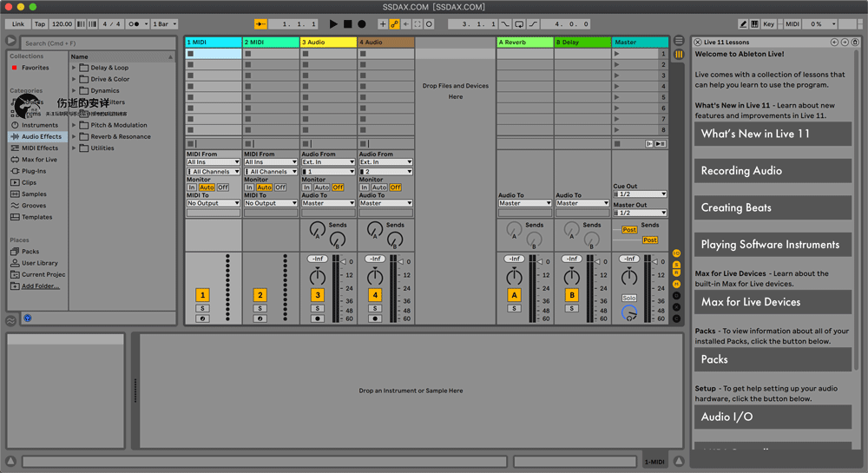This screenshot has height=473, width=868.
Task: Start playback with the Play button
Action: tap(333, 23)
